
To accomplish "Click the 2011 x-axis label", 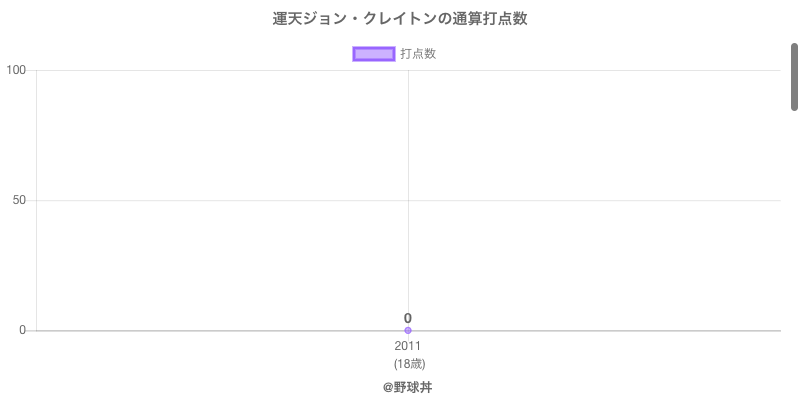I will 408,346.
